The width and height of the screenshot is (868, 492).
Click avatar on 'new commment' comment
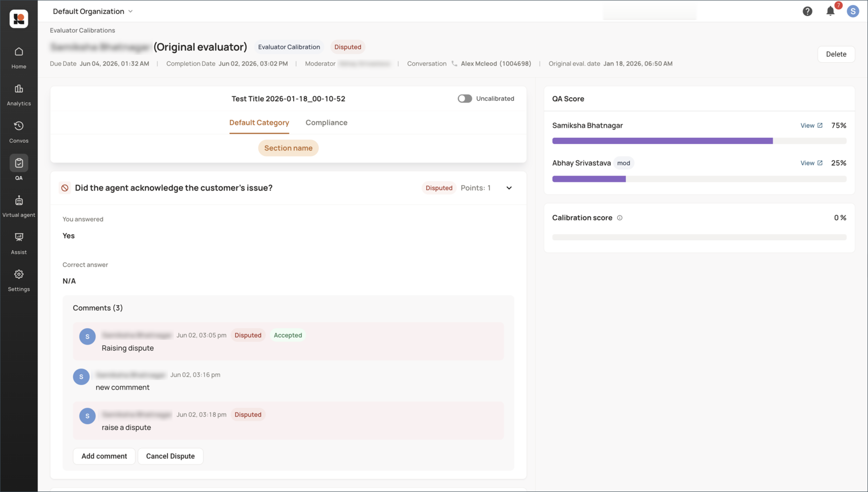tap(81, 376)
